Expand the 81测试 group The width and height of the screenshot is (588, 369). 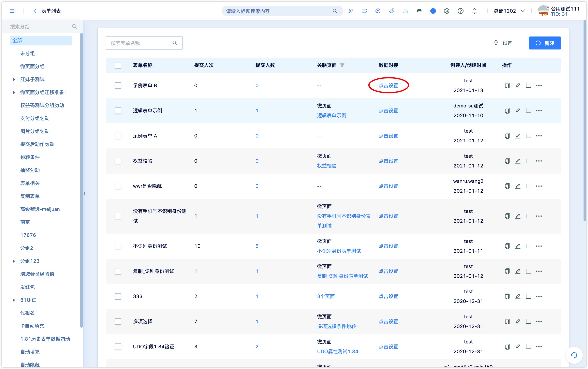[x=14, y=300]
